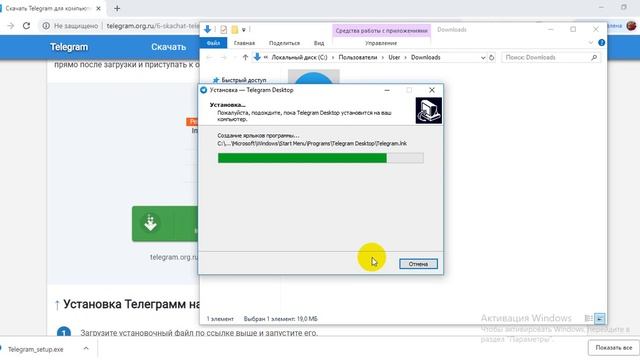Image resolution: width=640 pixels, height=360 pixels.
Task: Click Telegram logo link in website header
Action: pos(69,47)
